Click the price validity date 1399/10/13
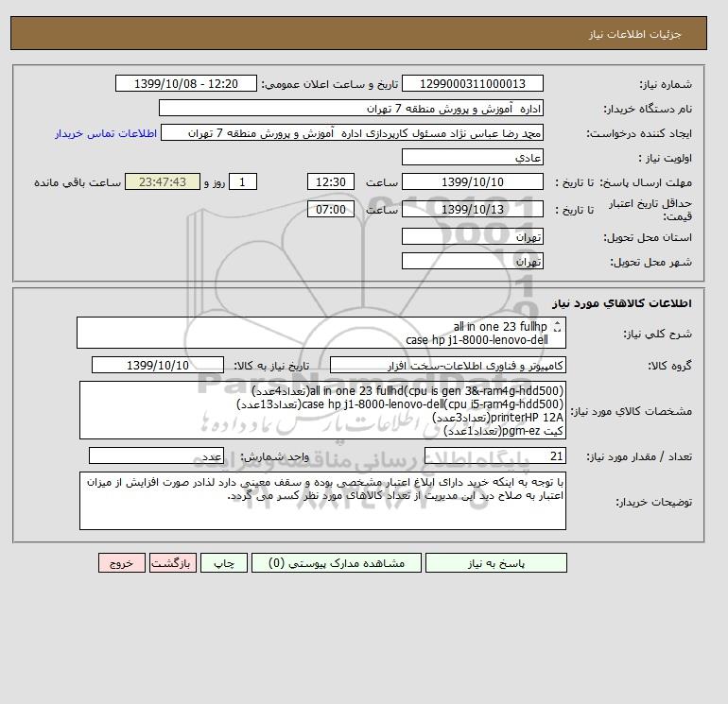Screen dimensions: 728x704 pyautogui.click(x=472, y=209)
